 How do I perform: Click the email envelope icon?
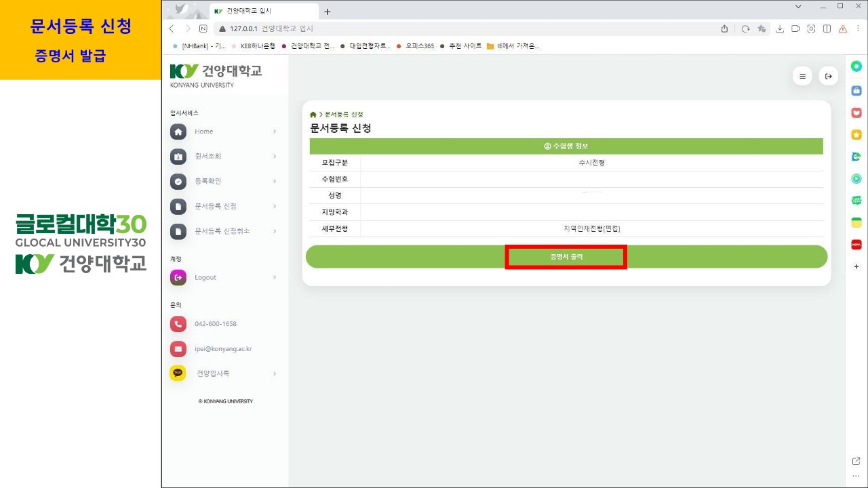178,349
